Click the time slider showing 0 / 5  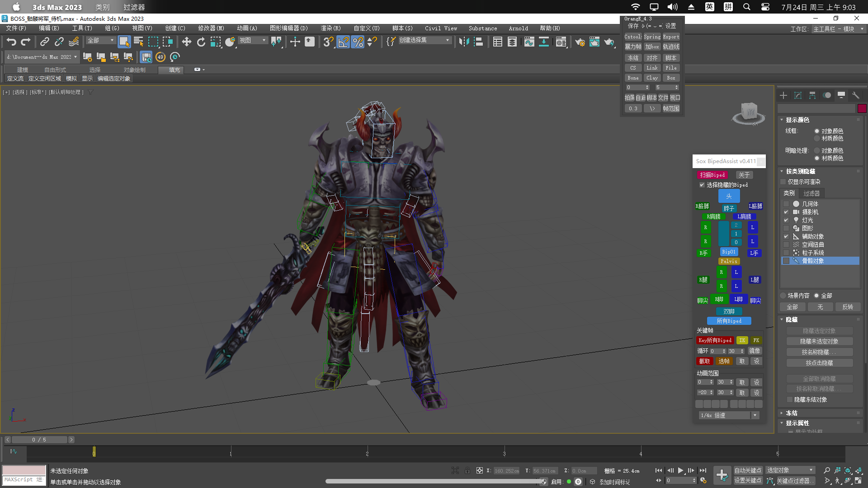point(39,440)
